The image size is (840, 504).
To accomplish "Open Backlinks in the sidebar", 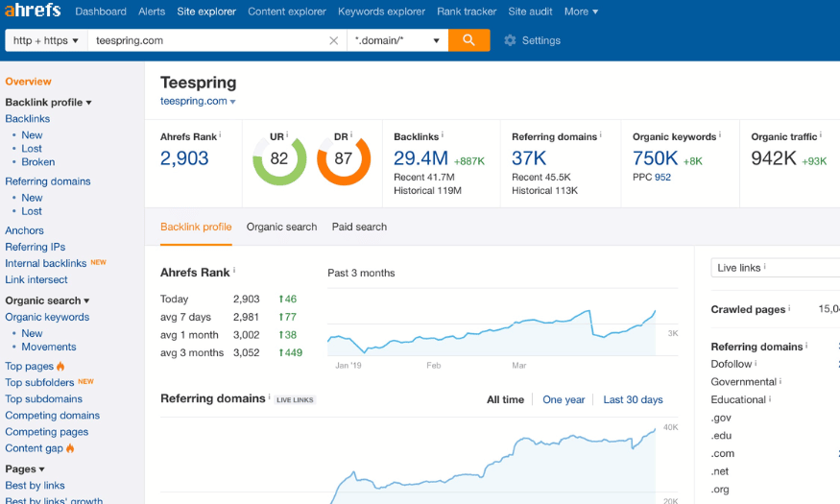I will pos(27,119).
